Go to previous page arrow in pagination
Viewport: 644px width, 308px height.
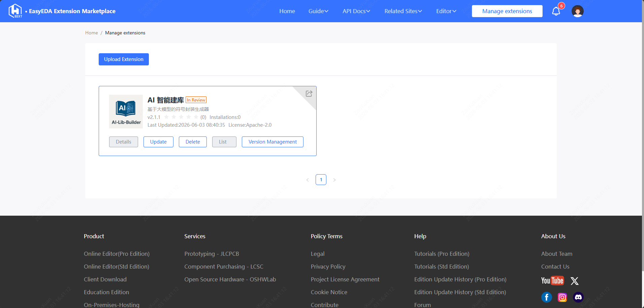tap(308, 180)
